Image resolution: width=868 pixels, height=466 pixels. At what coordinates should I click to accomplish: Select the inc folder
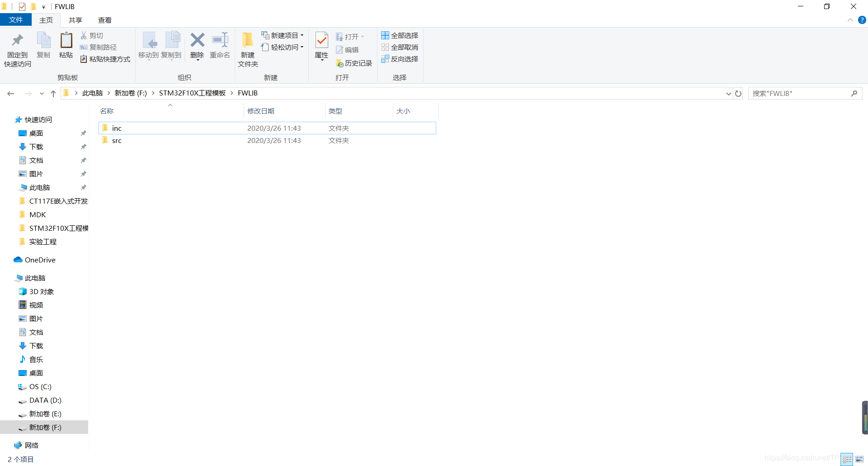267,128
